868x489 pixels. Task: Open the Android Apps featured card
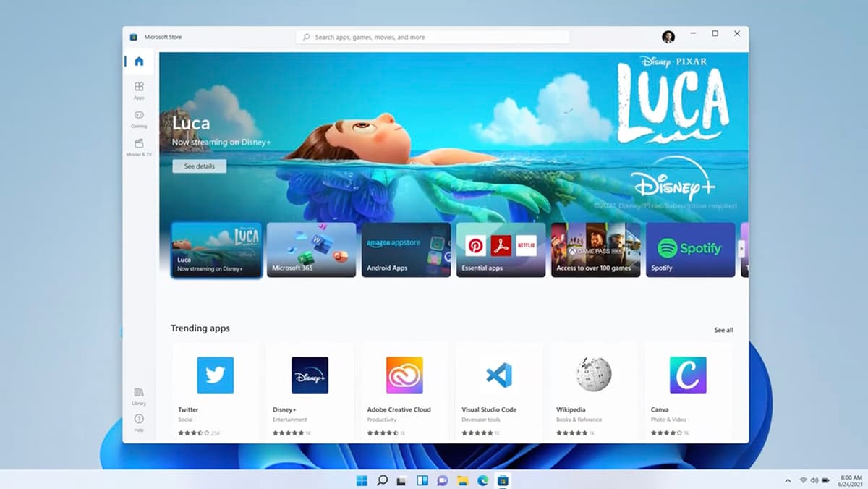[x=406, y=250]
